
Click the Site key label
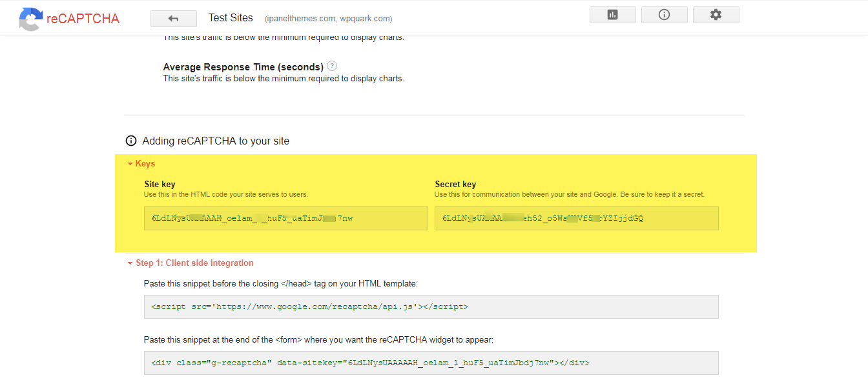(160, 185)
